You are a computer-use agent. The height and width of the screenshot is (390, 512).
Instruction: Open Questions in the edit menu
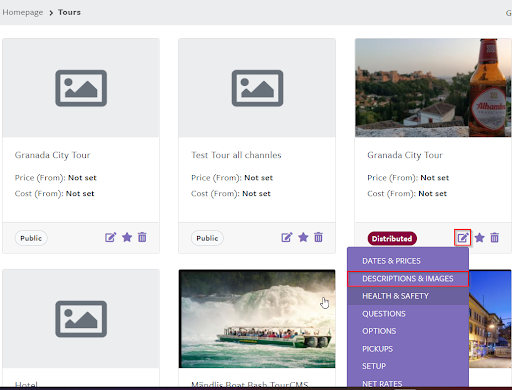click(408, 314)
